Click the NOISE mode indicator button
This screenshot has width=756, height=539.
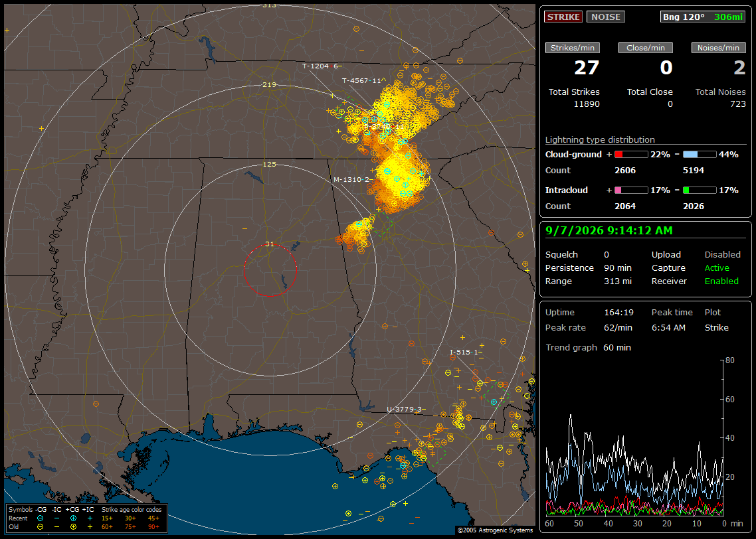(x=606, y=17)
